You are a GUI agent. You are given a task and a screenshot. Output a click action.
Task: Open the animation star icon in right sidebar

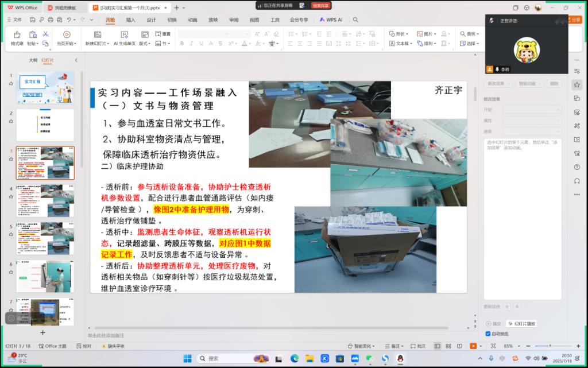point(577,84)
